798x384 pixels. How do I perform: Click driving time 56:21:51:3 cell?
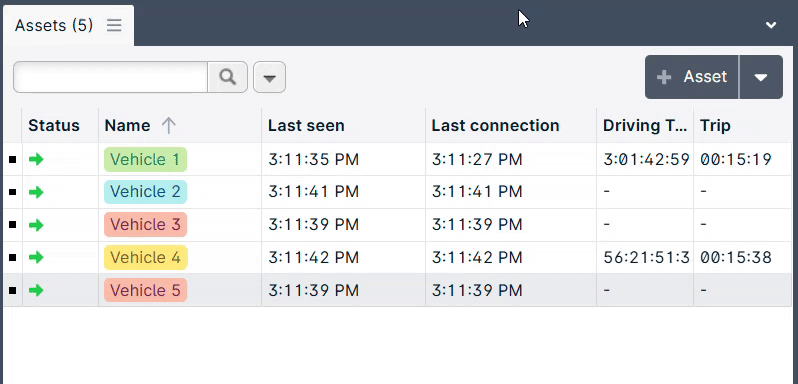click(646, 257)
